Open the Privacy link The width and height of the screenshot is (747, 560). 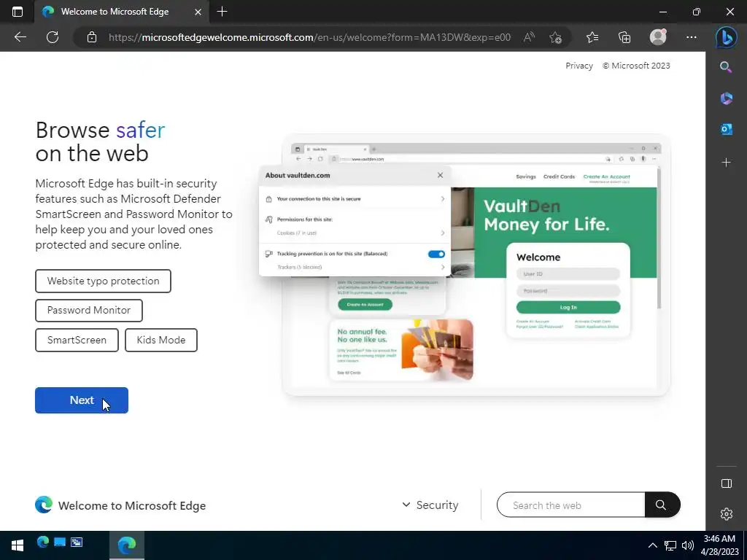tap(578, 66)
